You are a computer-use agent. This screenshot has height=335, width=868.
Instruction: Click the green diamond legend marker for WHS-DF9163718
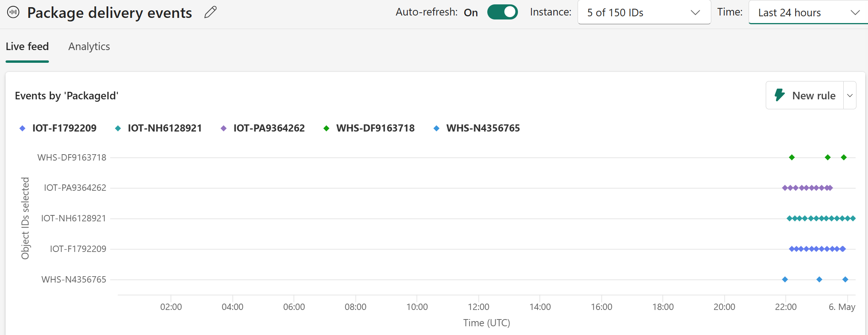pos(326,128)
